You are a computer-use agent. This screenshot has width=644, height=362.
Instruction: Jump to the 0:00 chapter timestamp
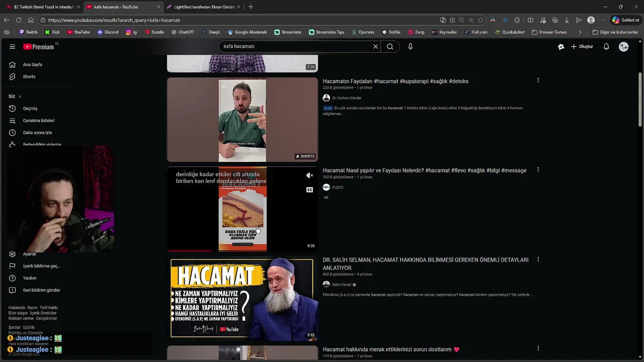[x=328, y=108]
